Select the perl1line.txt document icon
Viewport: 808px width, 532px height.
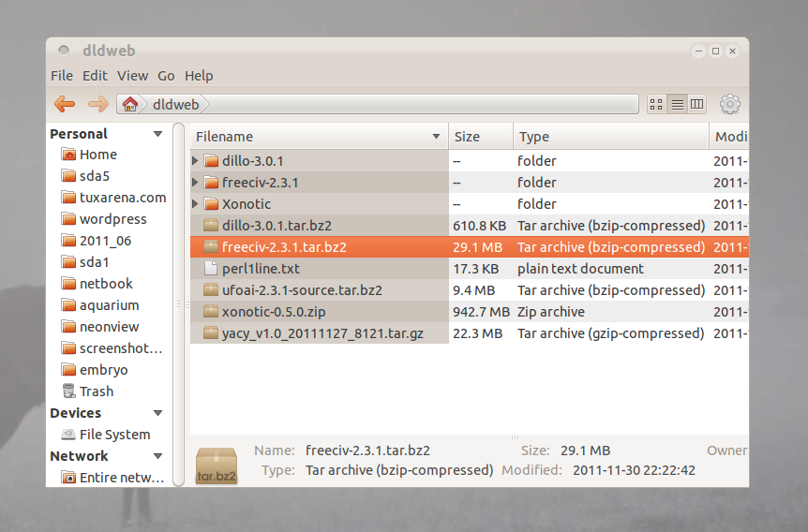tap(211, 268)
